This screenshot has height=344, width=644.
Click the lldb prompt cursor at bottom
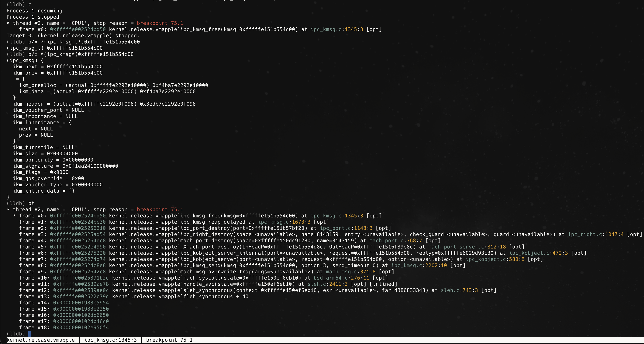coord(30,334)
